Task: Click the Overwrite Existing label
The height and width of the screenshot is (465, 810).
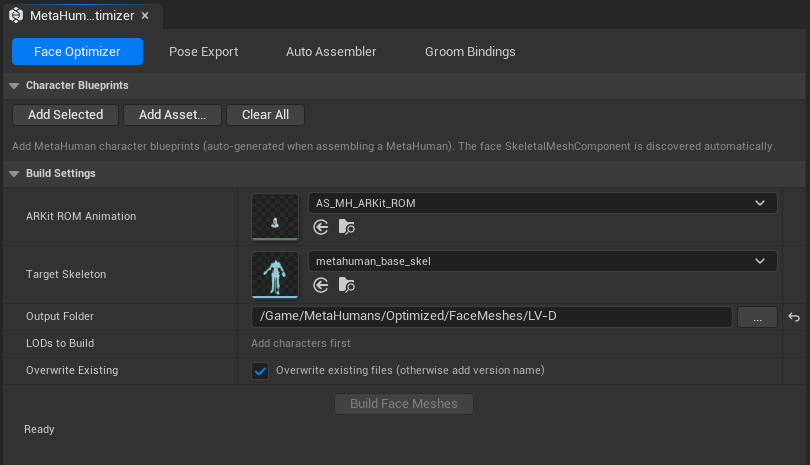Action: 72,370
